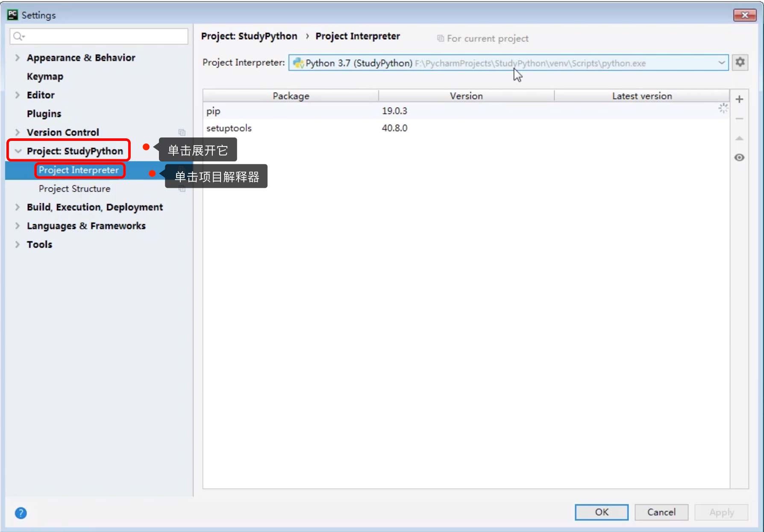Collapse the Project: StudyPython node

pyautogui.click(x=18, y=151)
